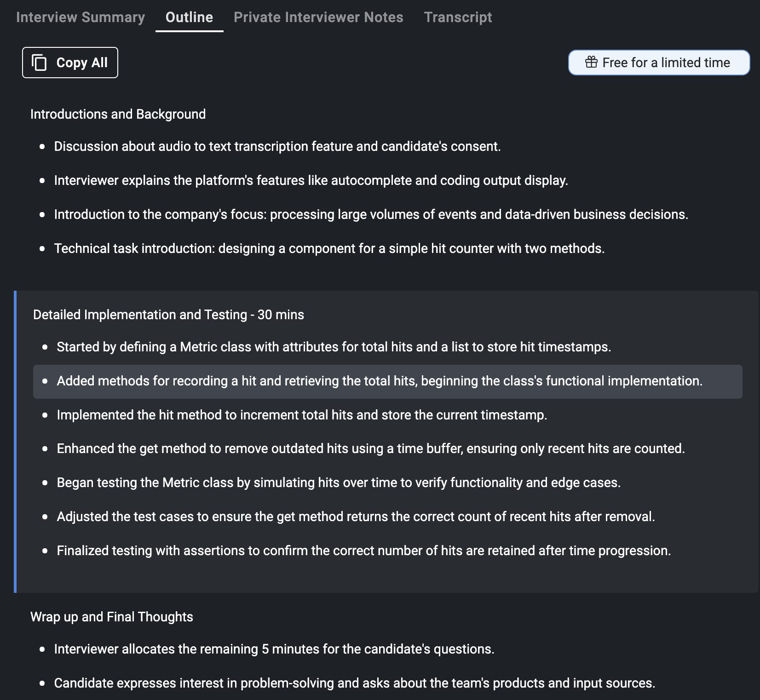This screenshot has width=760, height=700.
Task: Open the Interview Summary tab
Action: tap(81, 17)
